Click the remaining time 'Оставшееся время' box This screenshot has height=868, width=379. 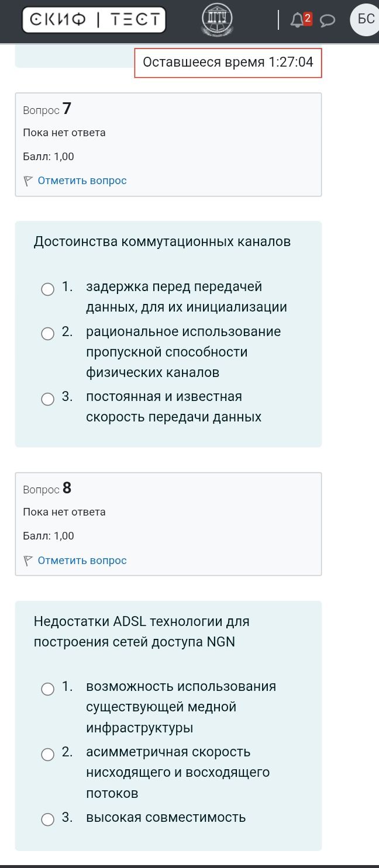coord(228,63)
